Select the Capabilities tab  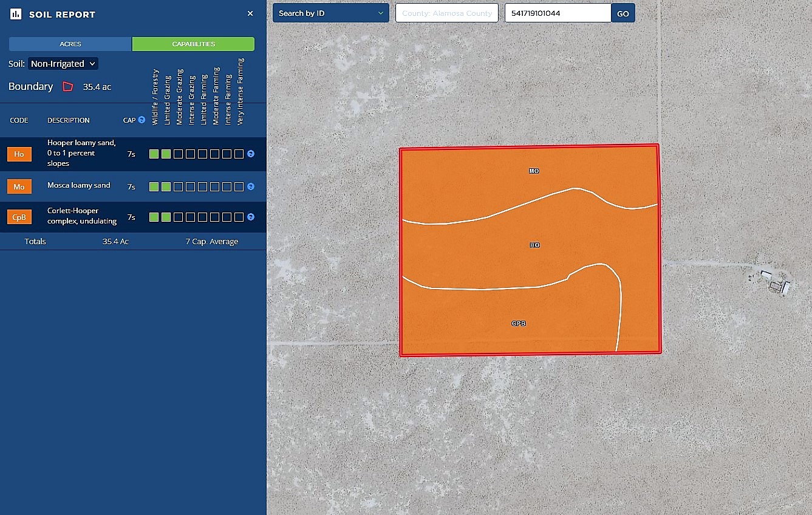193,44
